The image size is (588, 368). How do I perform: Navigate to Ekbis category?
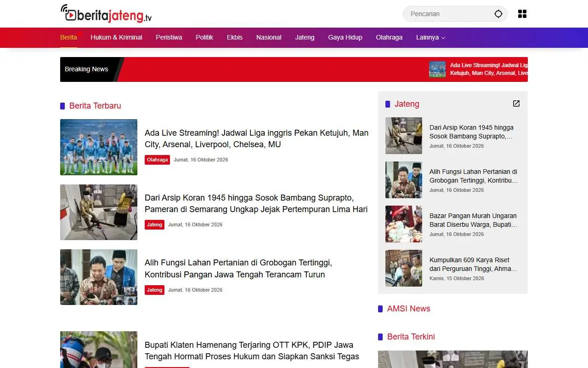pyautogui.click(x=235, y=37)
